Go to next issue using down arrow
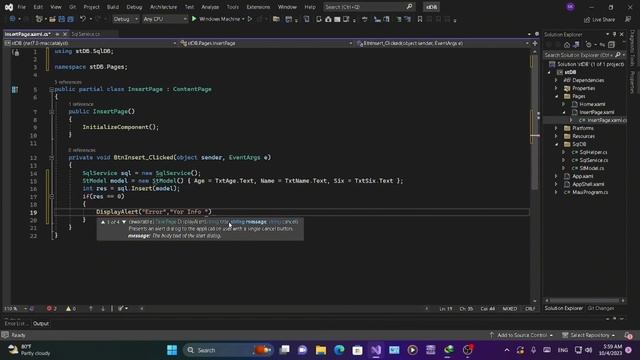Screen dimensions: 640x360 click(102, 308)
